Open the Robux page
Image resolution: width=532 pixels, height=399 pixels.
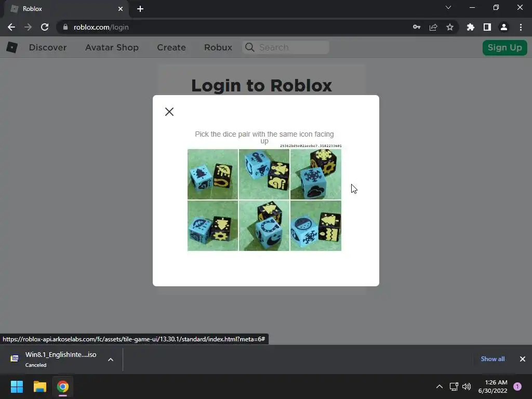coord(218,47)
